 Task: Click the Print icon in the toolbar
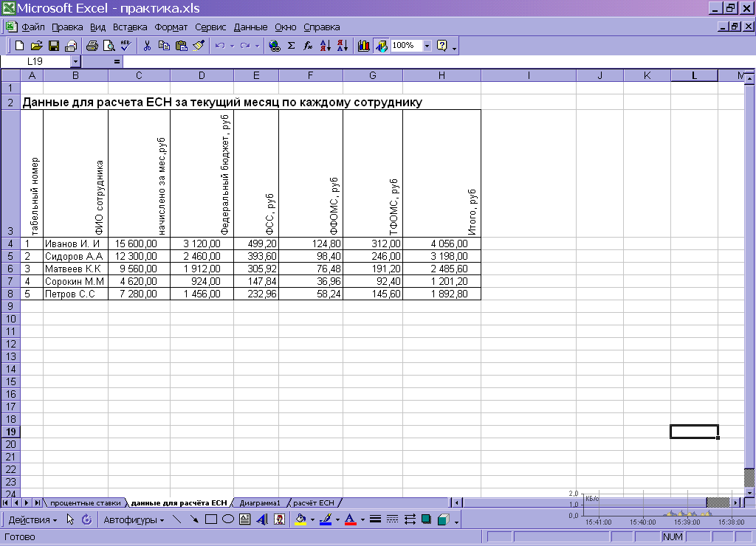point(92,46)
